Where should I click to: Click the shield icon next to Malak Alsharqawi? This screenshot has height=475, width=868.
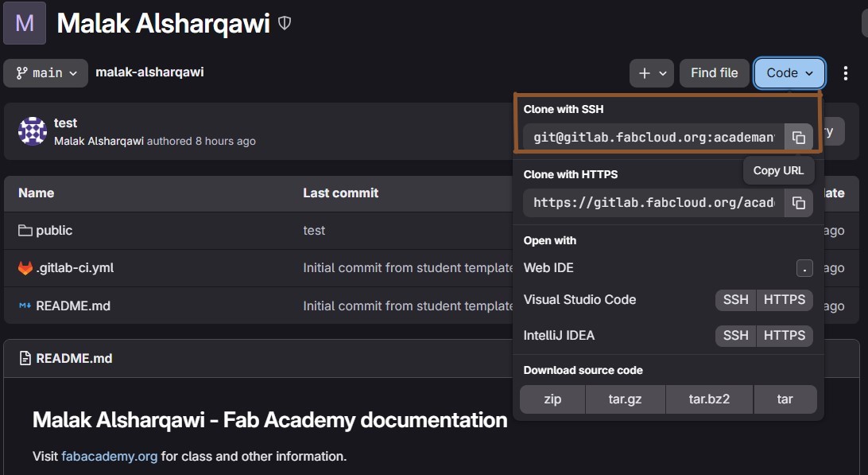pyautogui.click(x=284, y=24)
